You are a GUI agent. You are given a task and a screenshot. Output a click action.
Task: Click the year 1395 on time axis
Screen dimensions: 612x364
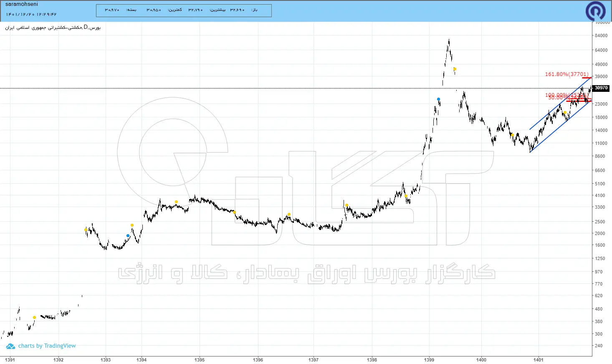tap(200, 360)
